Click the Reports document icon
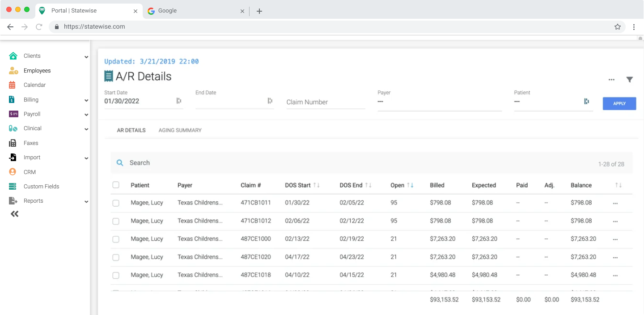 13,201
